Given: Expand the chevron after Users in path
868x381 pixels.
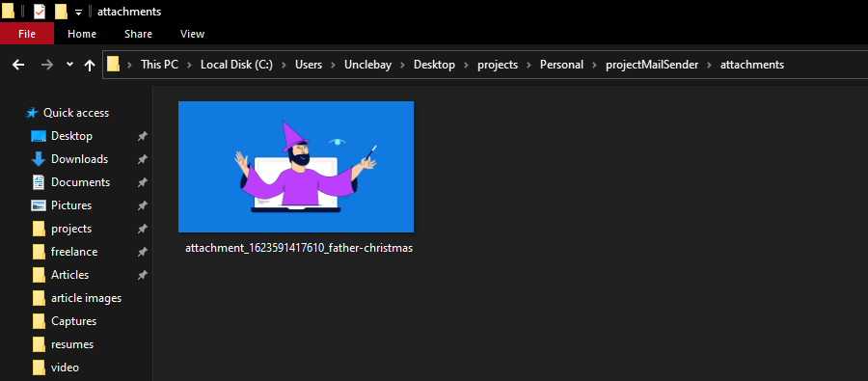Looking at the screenshot, I should tap(334, 65).
